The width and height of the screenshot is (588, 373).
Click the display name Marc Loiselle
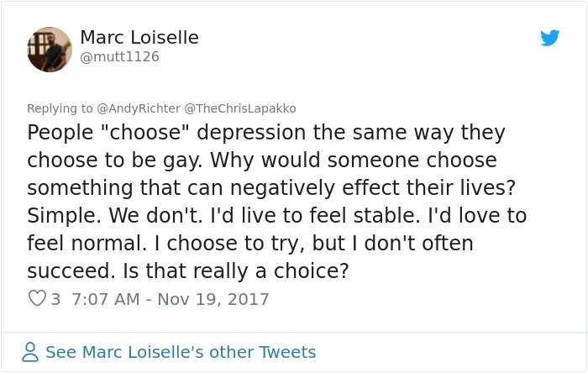point(139,37)
